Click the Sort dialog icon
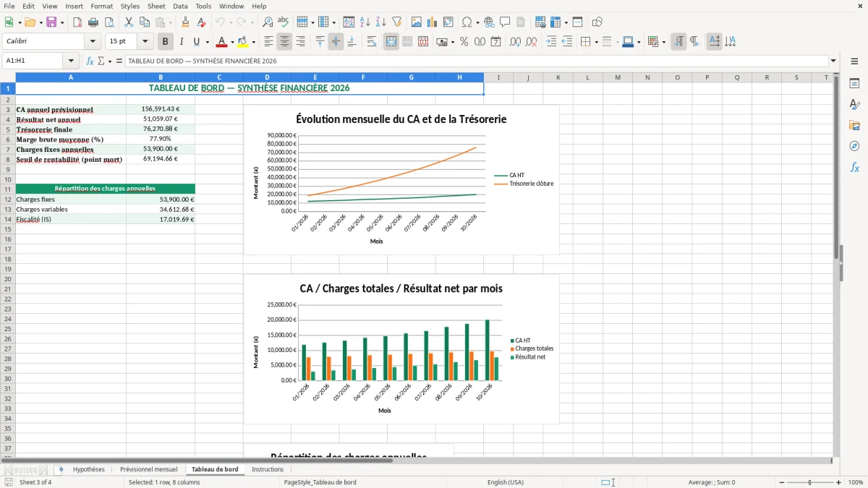 [349, 22]
